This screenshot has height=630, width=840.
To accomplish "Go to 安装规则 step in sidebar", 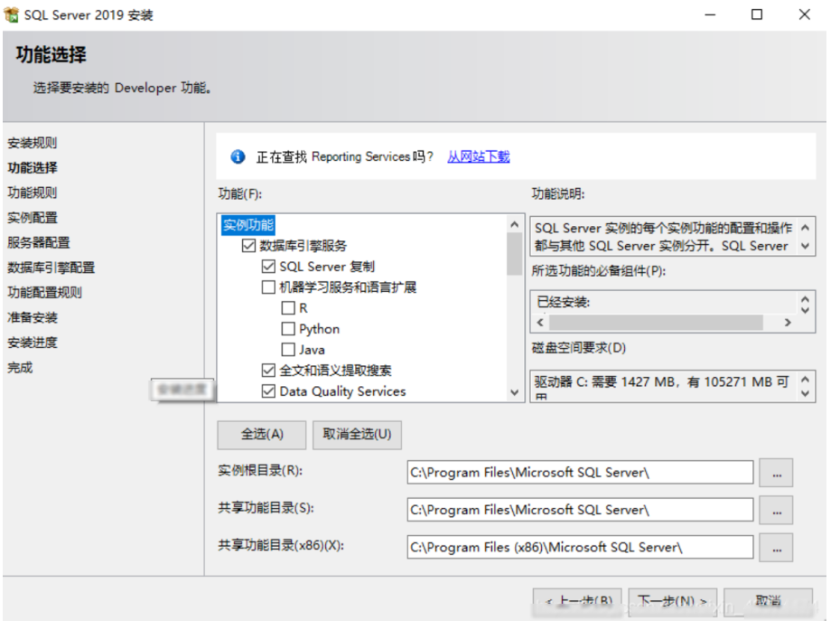I will [33, 143].
